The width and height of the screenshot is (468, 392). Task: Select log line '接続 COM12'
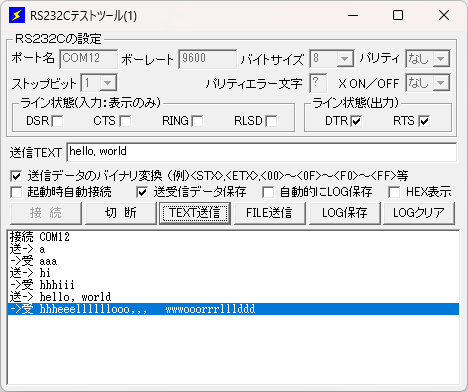click(x=233, y=237)
